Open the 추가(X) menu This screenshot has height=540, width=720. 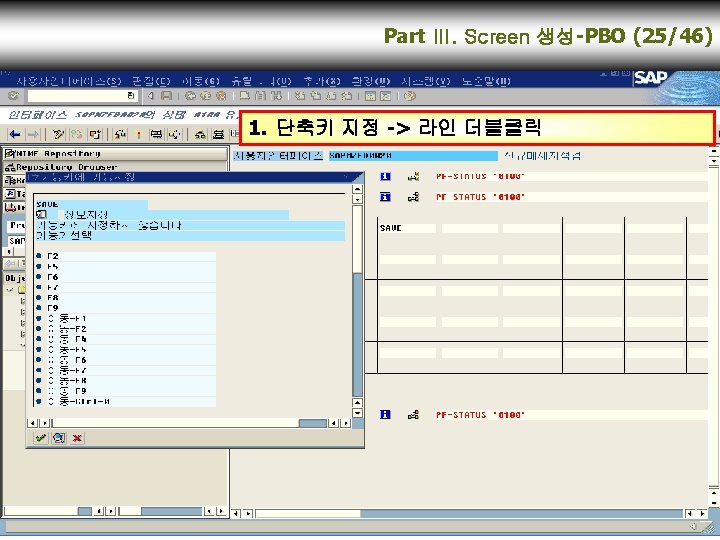tap(322, 82)
